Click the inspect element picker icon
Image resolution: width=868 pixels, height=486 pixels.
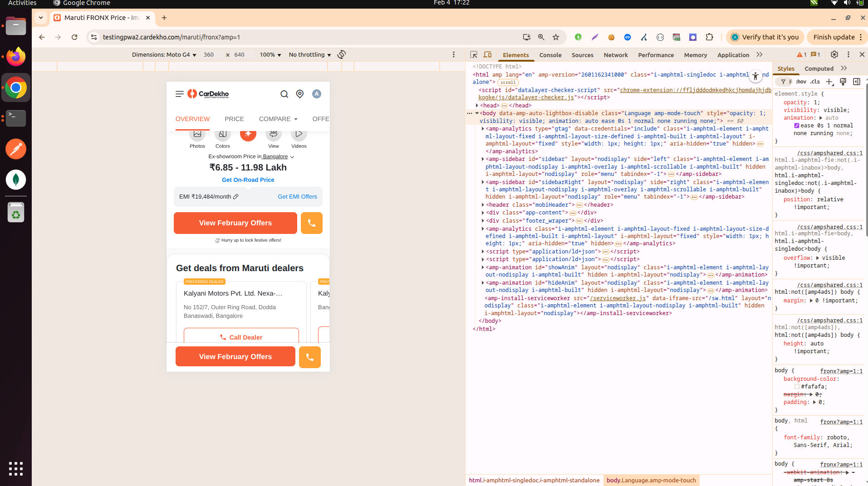click(x=474, y=54)
